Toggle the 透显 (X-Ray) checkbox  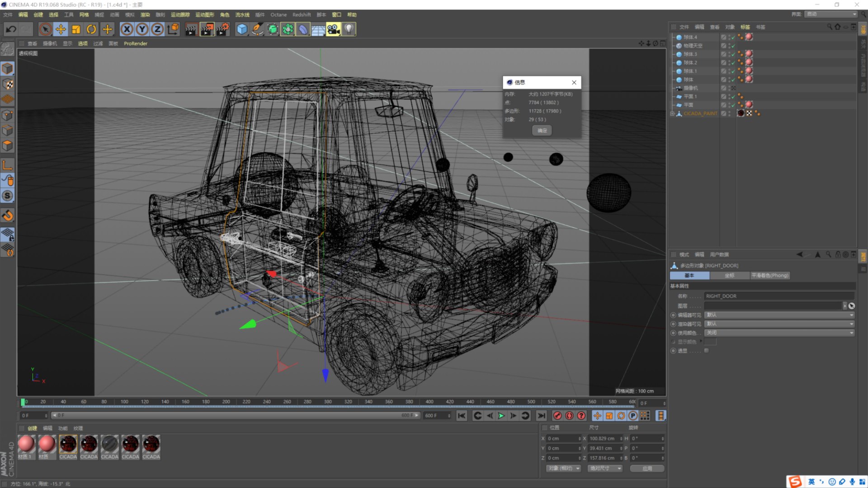pyautogui.click(x=707, y=351)
